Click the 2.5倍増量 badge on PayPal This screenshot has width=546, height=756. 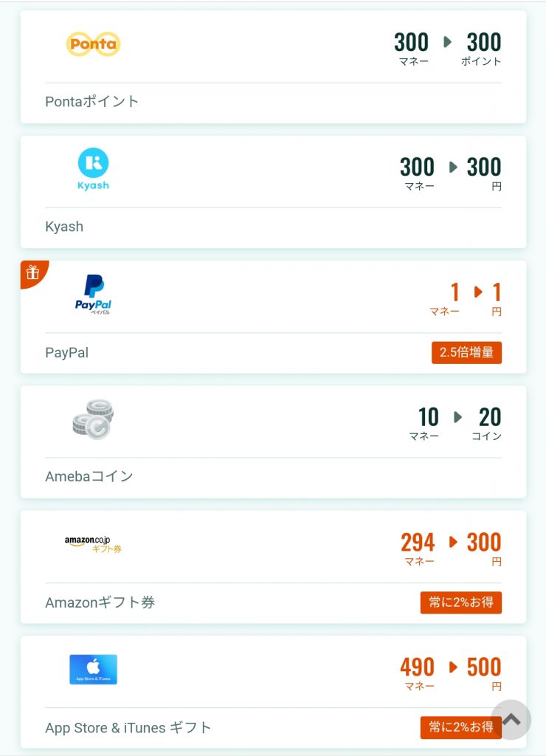466,352
